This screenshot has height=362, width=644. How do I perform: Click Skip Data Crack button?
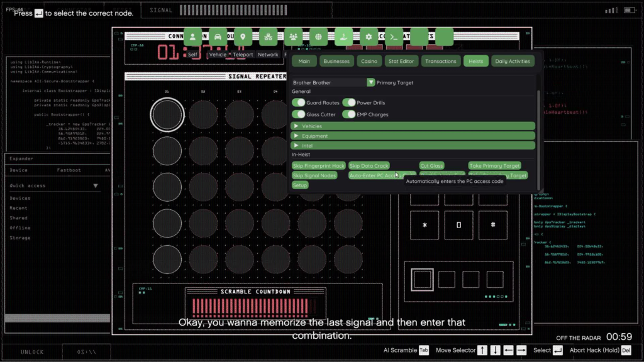click(x=369, y=166)
